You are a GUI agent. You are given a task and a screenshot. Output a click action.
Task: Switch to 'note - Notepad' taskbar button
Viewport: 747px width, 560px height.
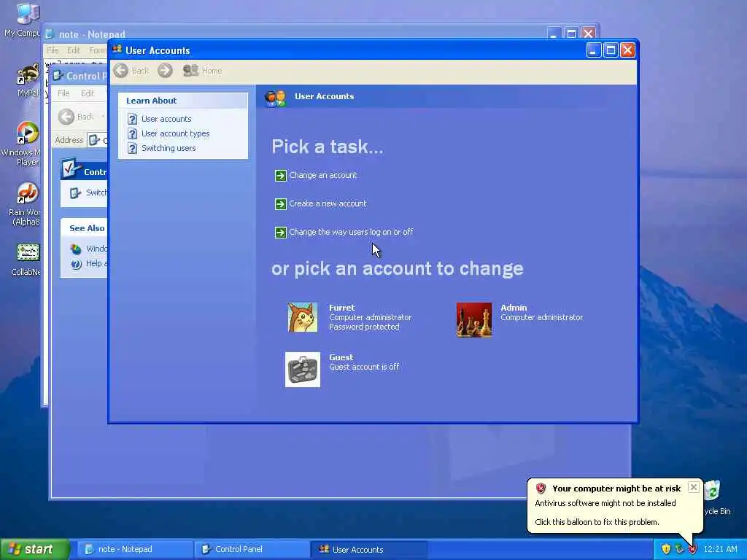(x=133, y=550)
